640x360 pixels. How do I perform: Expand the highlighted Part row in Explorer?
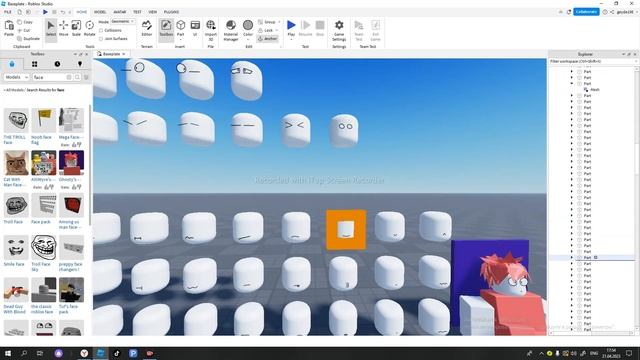click(572, 258)
